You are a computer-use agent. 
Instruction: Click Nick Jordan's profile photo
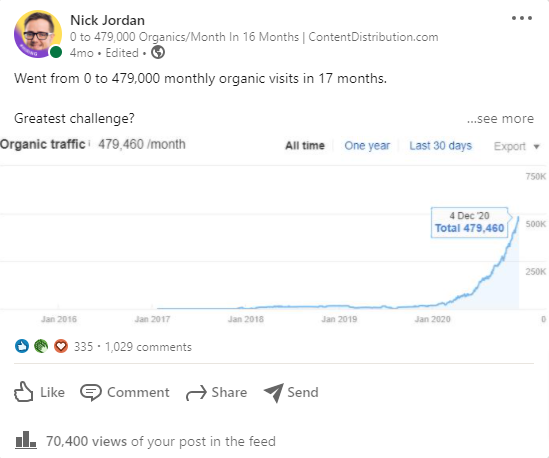coord(38,34)
